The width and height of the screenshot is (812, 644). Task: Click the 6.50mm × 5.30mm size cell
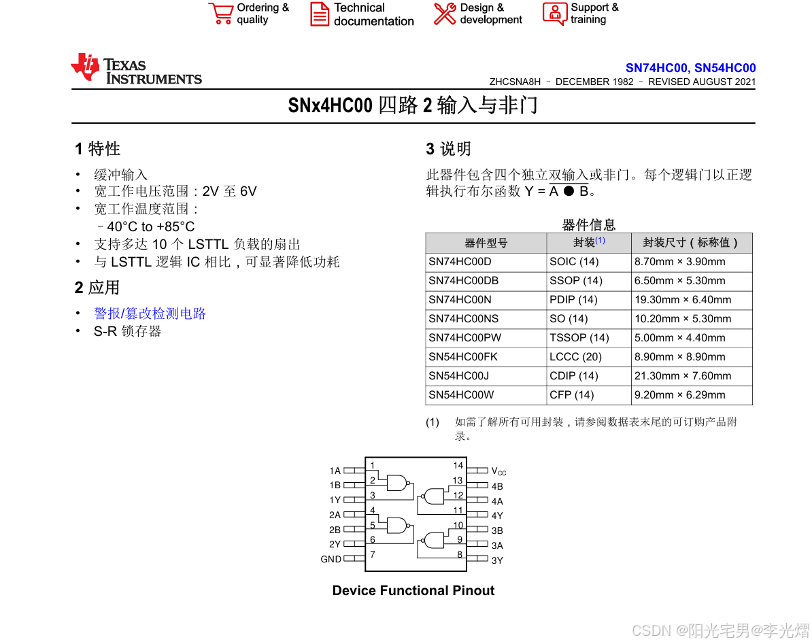(x=692, y=281)
